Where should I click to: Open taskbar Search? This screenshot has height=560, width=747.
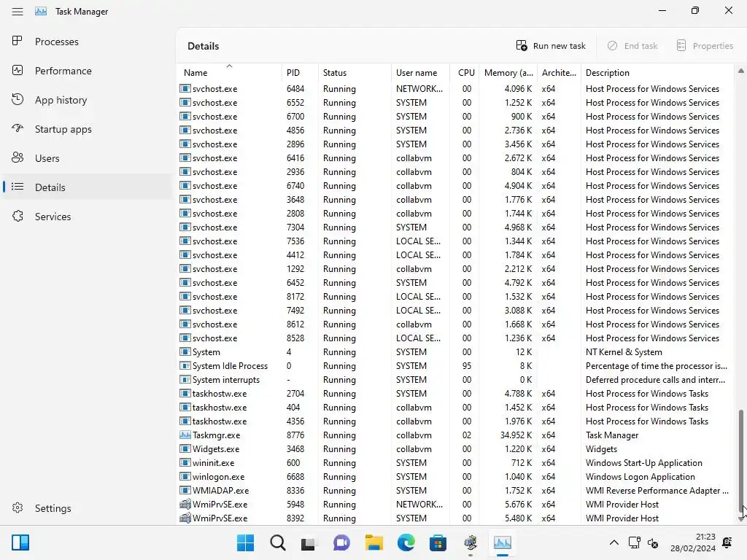(277, 542)
